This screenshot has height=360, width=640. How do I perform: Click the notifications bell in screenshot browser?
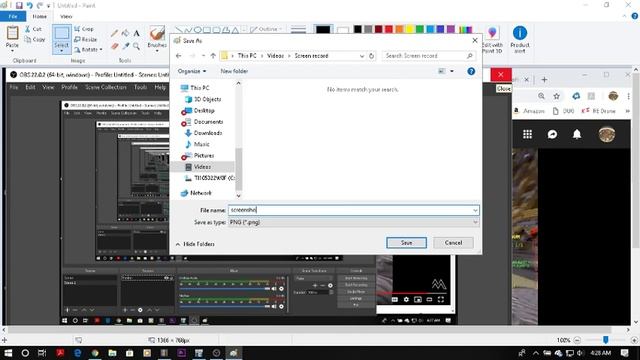[x=577, y=134]
